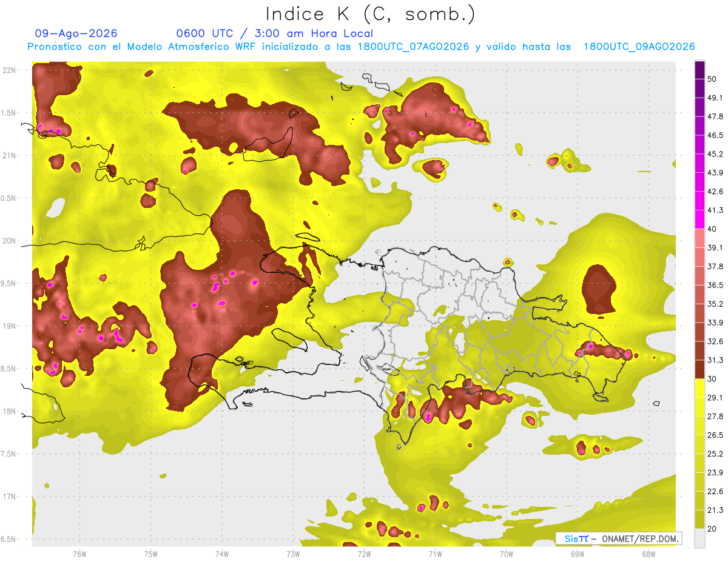Click the colorbar value "45.2"

[715, 154]
